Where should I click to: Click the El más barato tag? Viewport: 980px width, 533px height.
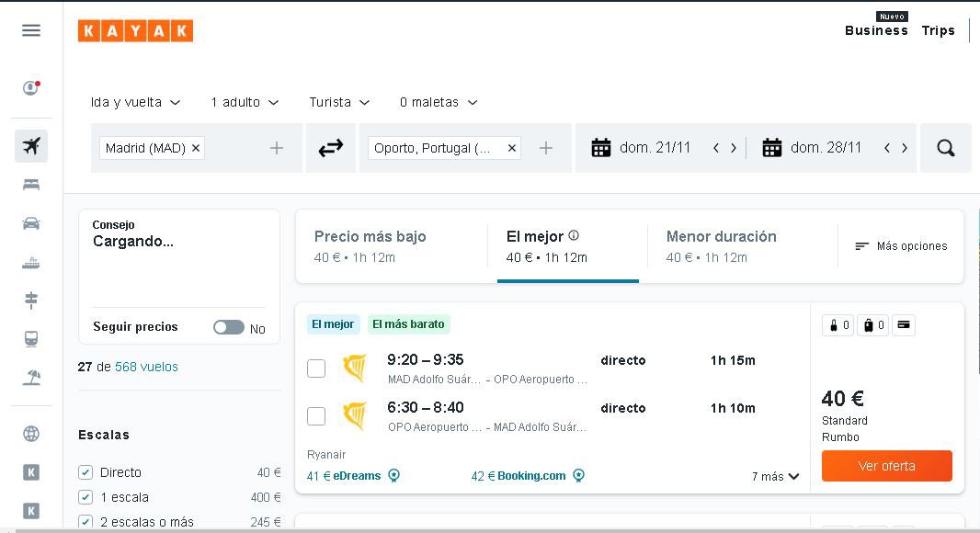click(x=408, y=324)
